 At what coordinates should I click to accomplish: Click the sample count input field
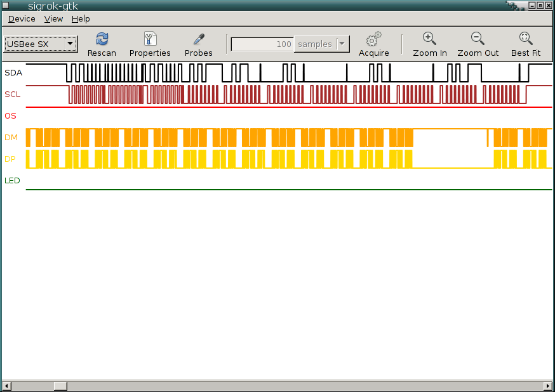262,44
